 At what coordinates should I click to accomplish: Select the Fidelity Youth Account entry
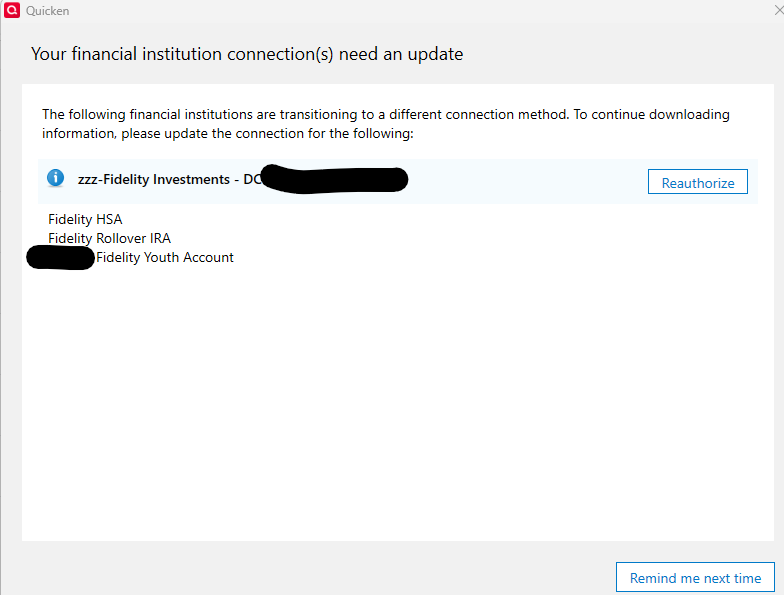[164, 258]
